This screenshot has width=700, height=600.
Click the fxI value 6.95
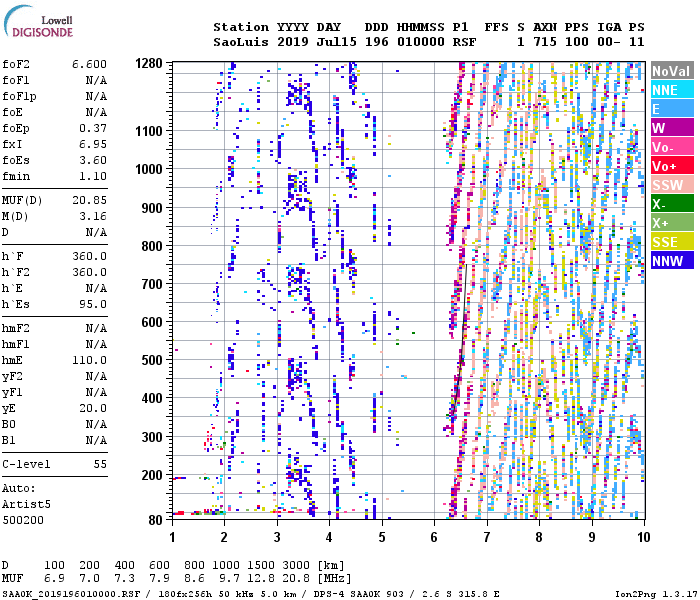(93, 144)
